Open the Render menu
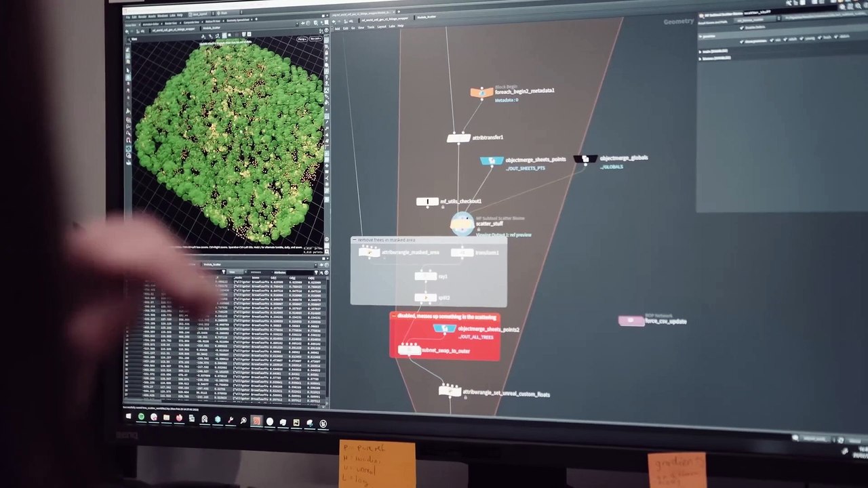Viewport: 868px width, 488px height. [x=144, y=17]
